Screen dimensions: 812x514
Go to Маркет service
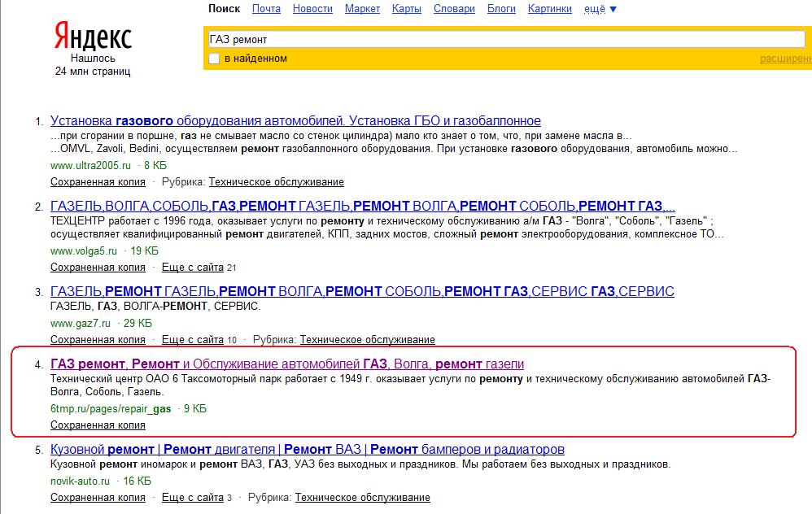(363, 9)
